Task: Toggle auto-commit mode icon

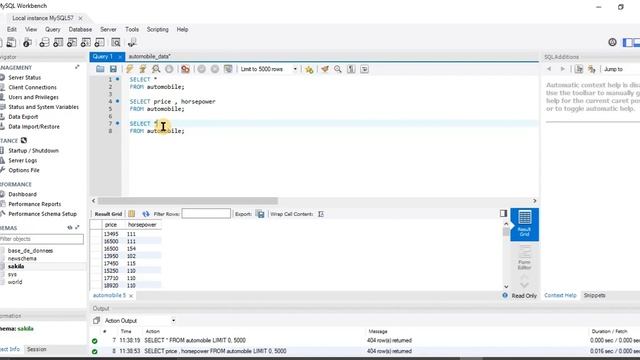Action: (228, 69)
